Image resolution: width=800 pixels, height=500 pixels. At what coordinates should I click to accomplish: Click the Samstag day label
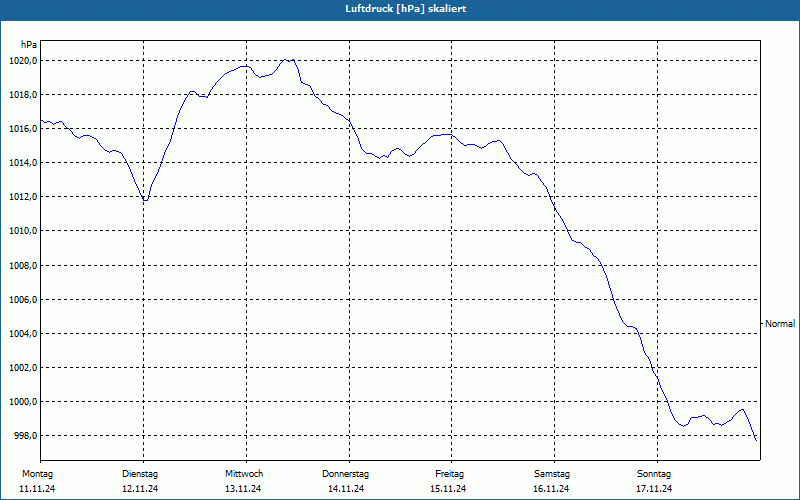552,474
